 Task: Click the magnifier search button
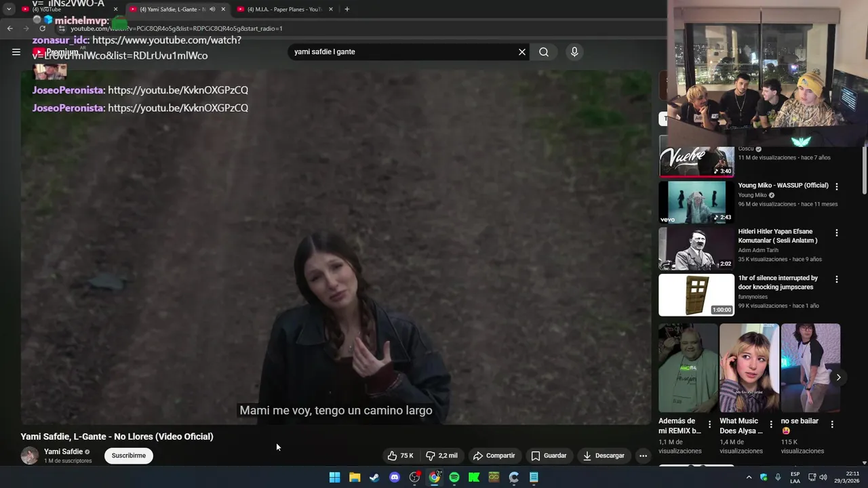click(544, 52)
